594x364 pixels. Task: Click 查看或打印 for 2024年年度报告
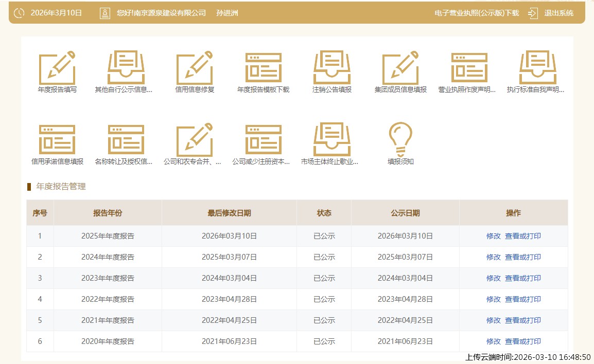point(522,257)
